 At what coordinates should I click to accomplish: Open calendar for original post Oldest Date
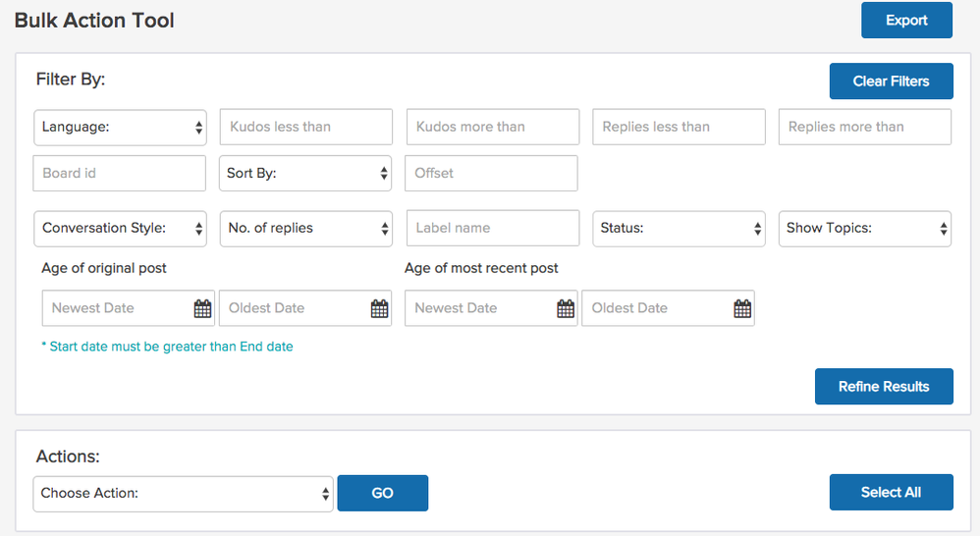pos(379,308)
